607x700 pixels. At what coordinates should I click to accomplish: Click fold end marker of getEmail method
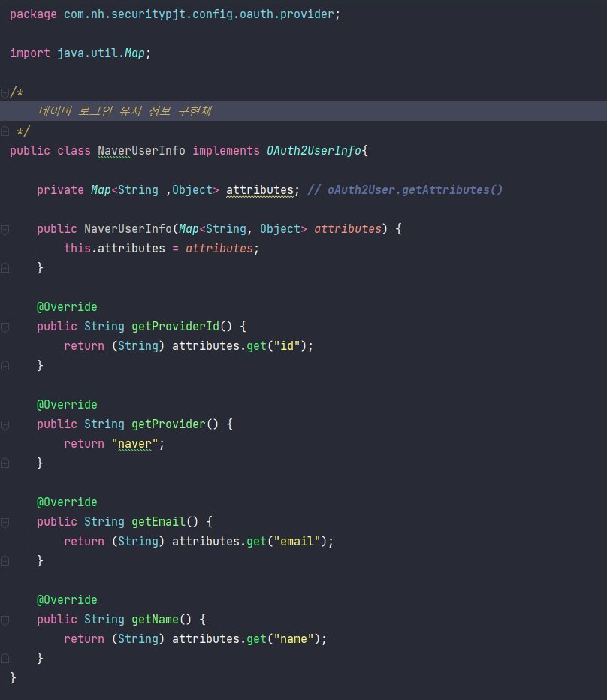[x=5, y=561]
